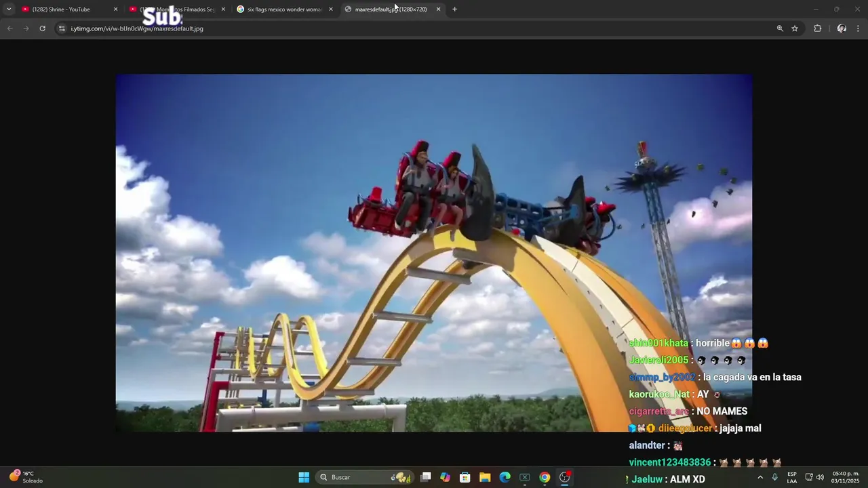Open the six flags mexico wonder woman tab
This screenshot has height=488, width=868.
[283, 9]
